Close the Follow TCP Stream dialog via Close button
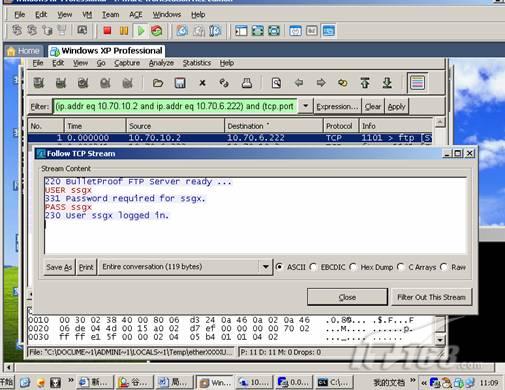 347,297
